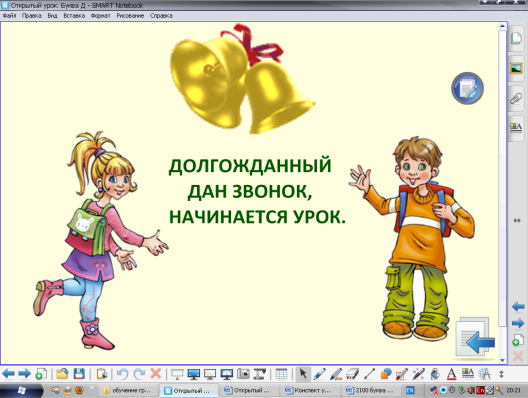Viewport: 528px width, 398px height.
Task: Select the arrow Select tool in toolbar
Action: pos(303,374)
